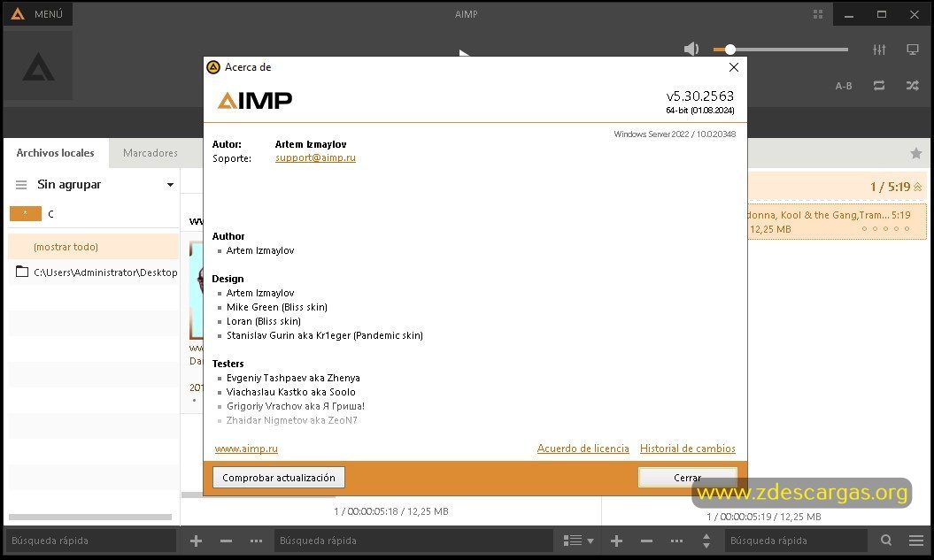Image resolution: width=934 pixels, height=560 pixels.
Task: Select the C letter filter
Action: coord(51,213)
